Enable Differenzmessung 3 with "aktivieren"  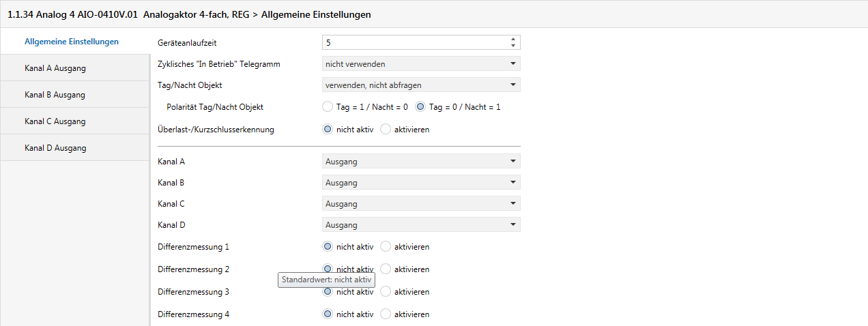coord(386,292)
